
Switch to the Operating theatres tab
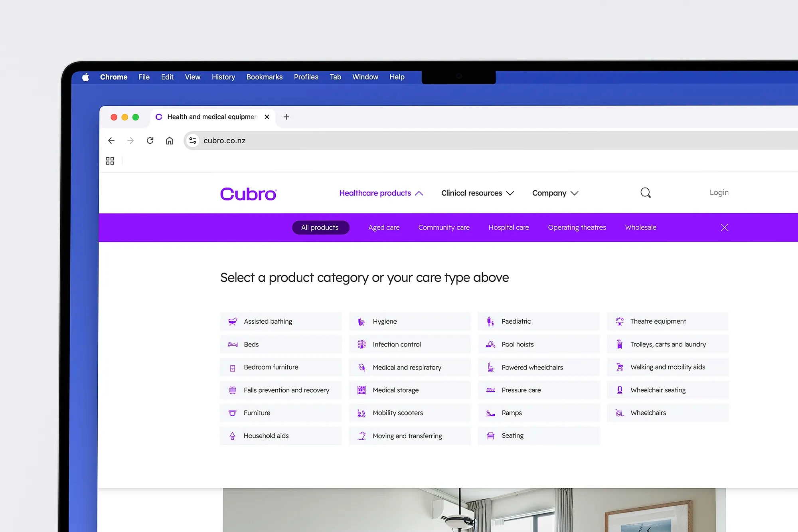pos(577,227)
